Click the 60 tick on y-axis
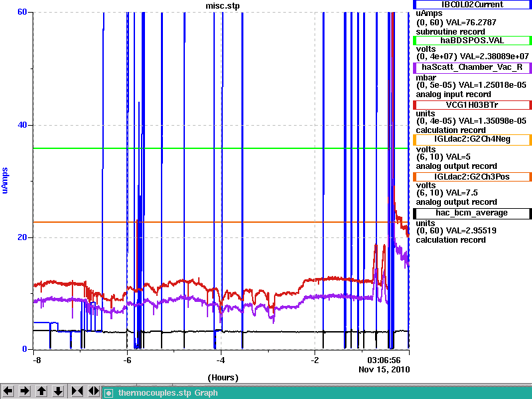Viewport: 532px width, 399px height. click(x=22, y=12)
